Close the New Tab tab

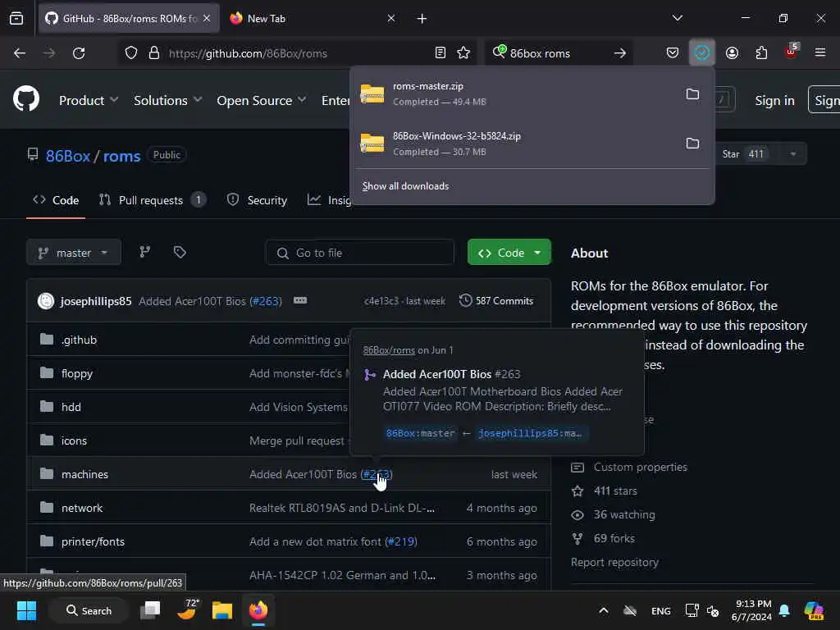click(x=391, y=18)
